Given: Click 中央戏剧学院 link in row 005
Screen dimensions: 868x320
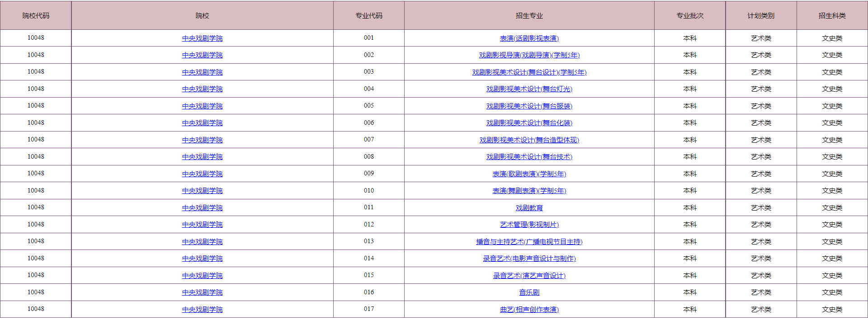Looking at the screenshot, I should pyautogui.click(x=202, y=106).
